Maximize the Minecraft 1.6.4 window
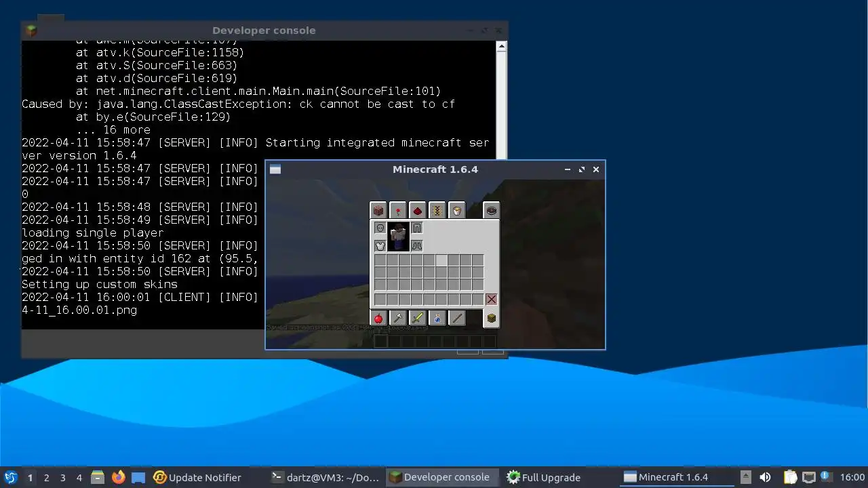 582,169
